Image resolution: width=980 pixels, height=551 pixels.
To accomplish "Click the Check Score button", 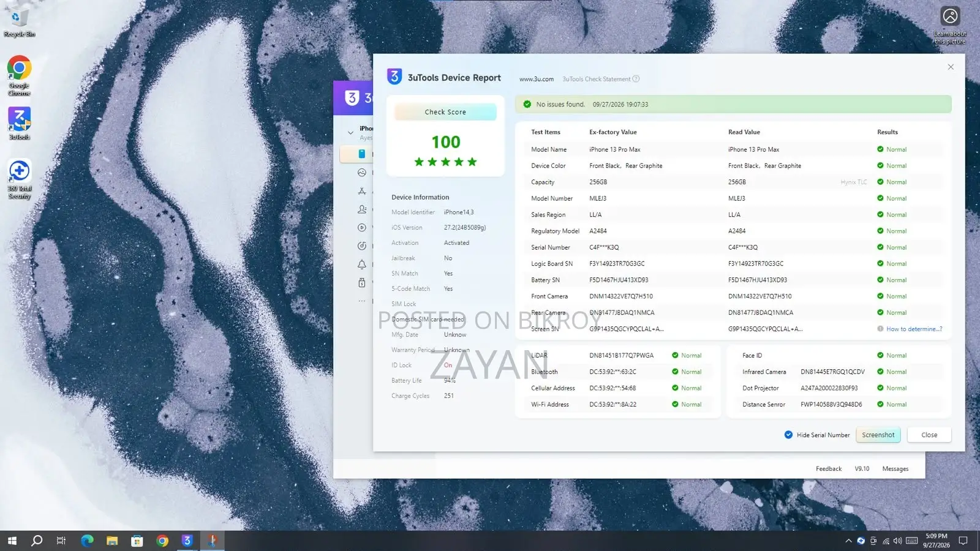I will 445,112.
